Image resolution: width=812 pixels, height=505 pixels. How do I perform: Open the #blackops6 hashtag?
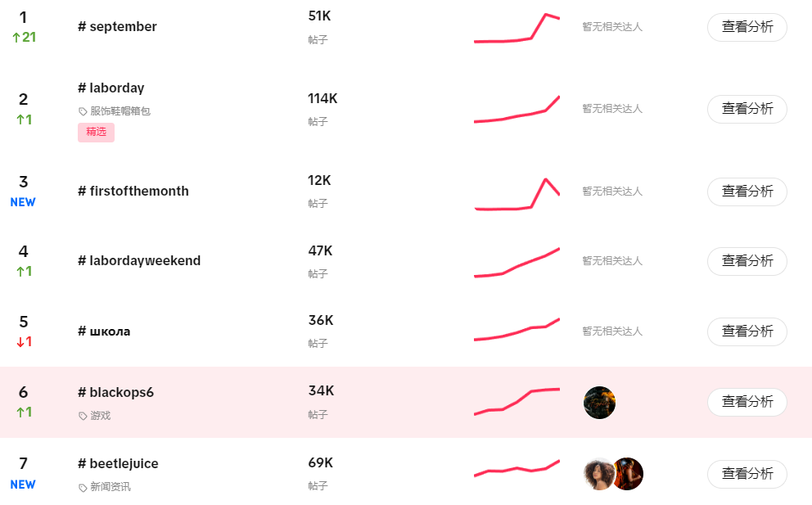click(x=115, y=392)
